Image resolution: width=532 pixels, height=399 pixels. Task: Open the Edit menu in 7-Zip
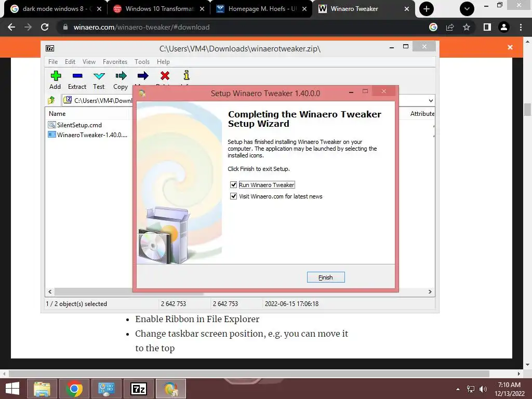pos(70,62)
